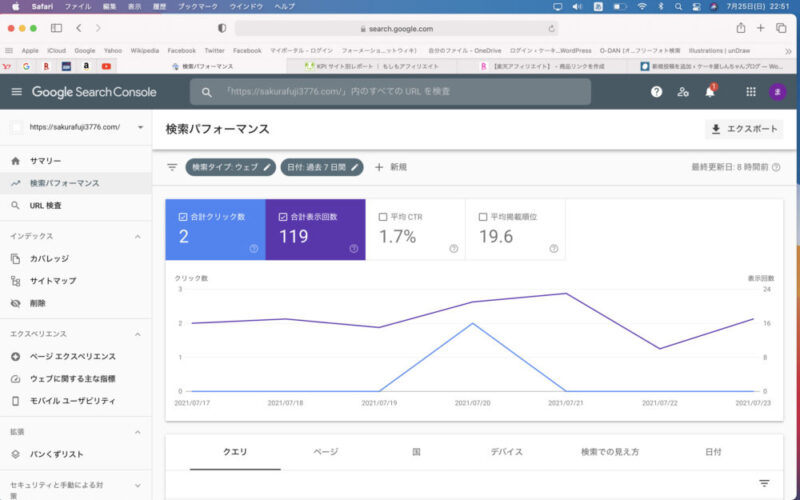Switch to the ページ tab
800x500 pixels.
point(326,452)
